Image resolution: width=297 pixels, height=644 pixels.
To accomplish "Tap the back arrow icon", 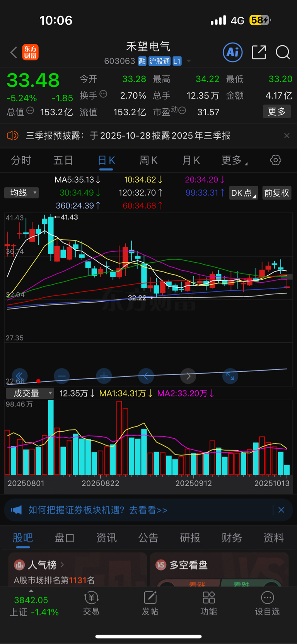I will [14, 52].
